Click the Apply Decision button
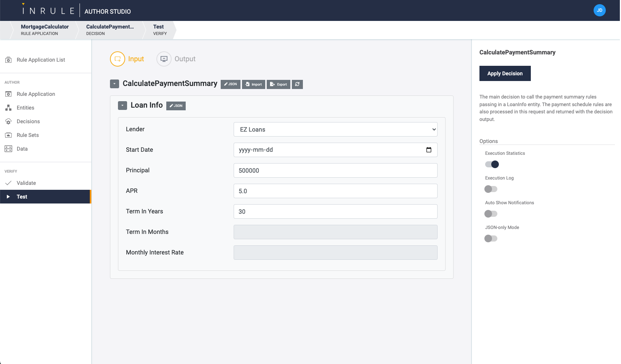The height and width of the screenshot is (364, 621). [505, 73]
